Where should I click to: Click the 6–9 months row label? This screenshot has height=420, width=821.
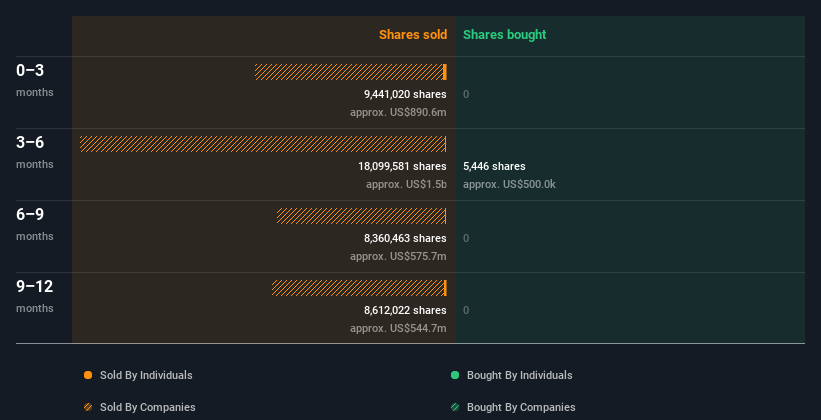pyautogui.click(x=35, y=224)
